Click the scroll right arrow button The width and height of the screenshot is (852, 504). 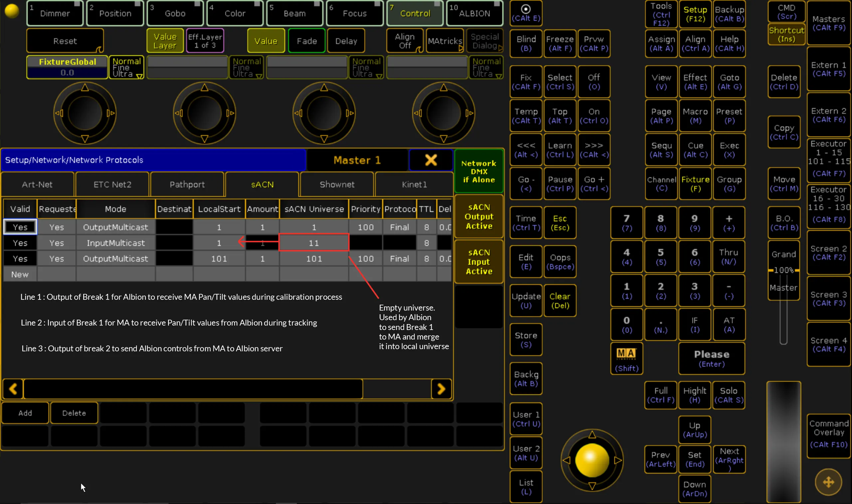point(441,389)
